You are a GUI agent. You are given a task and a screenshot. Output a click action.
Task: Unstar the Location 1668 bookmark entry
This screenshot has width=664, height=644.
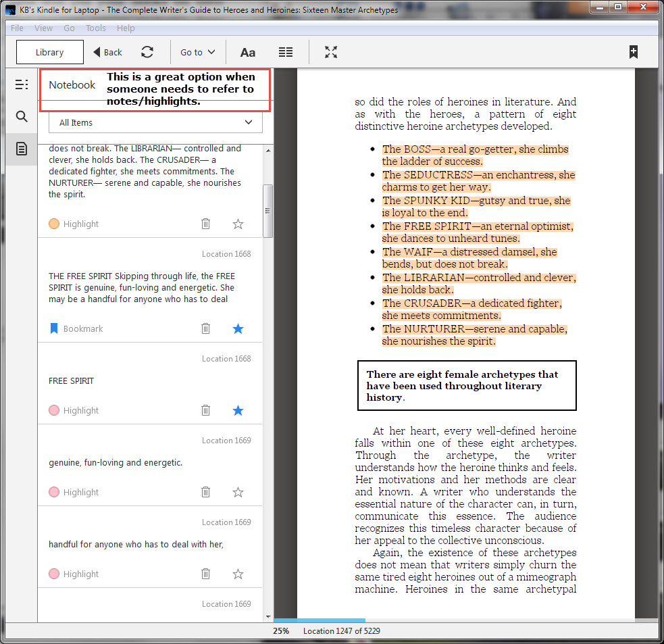coord(238,328)
